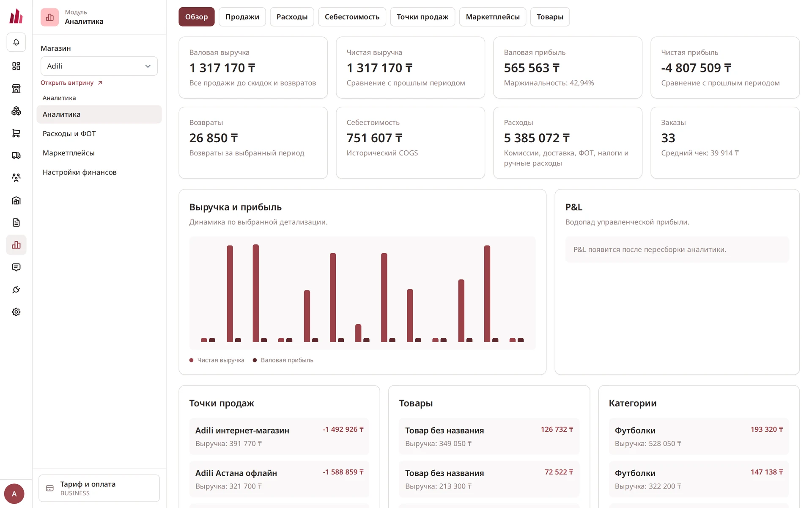Screen dimensions: 812x508
Task: Click the Заказы 33 card
Action: tap(725, 143)
